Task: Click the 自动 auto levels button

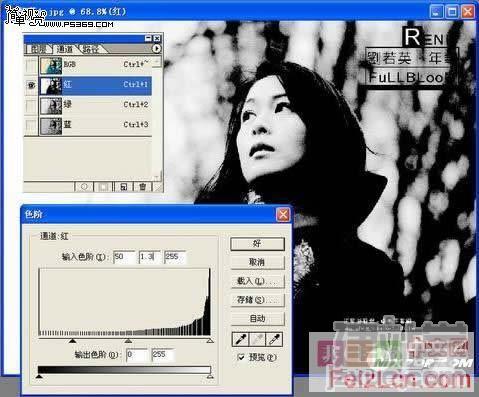Action: [257, 319]
